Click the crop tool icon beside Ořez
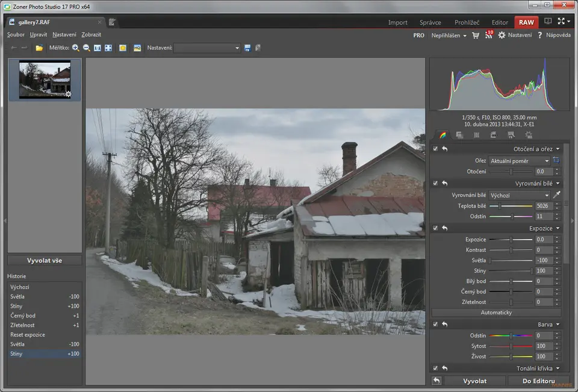578x392 pixels. tap(556, 161)
